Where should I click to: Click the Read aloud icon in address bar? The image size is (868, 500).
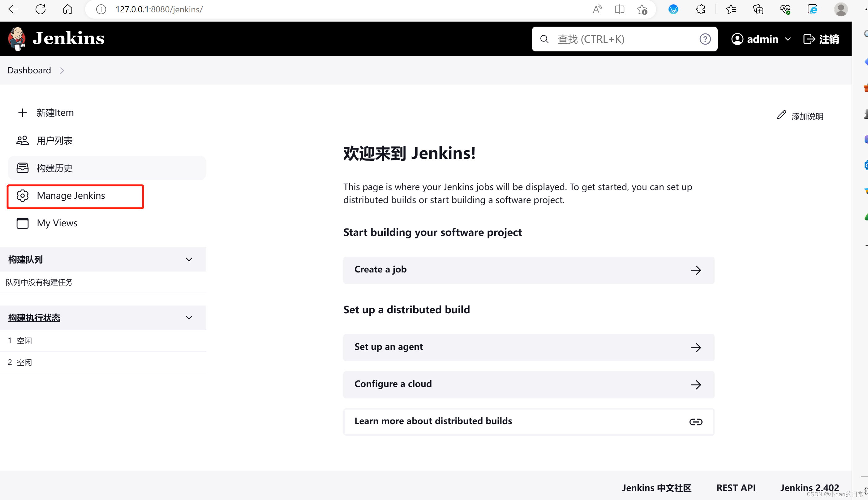click(x=597, y=9)
